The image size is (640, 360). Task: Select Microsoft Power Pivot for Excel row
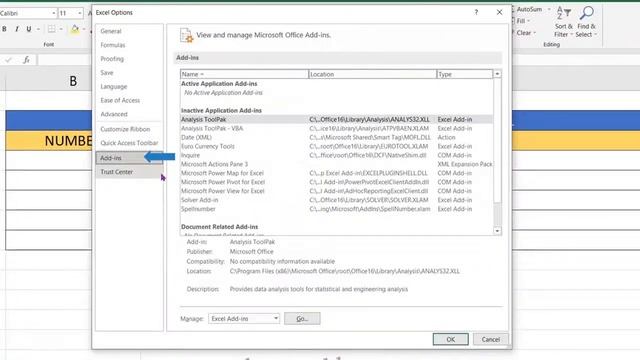(x=336, y=182)
